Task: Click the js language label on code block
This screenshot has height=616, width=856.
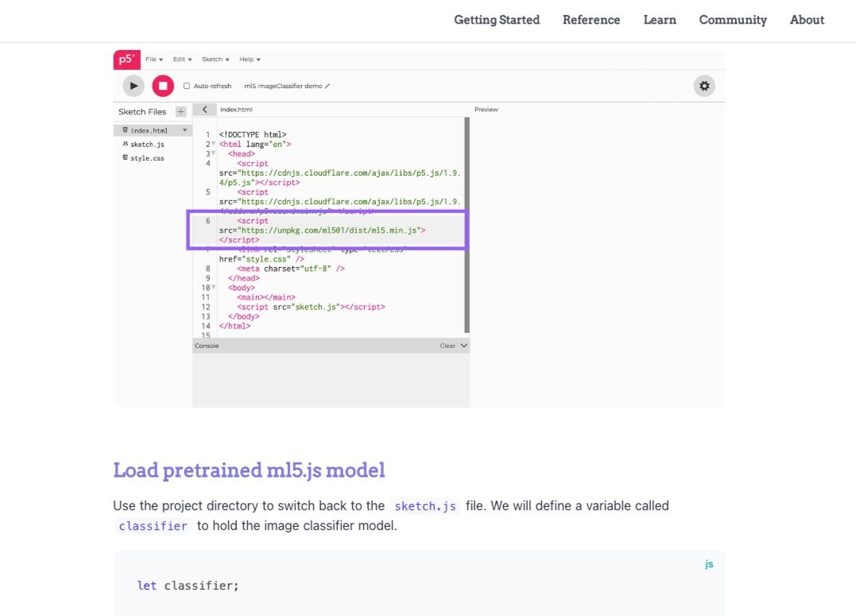Action: click(709, 564)
